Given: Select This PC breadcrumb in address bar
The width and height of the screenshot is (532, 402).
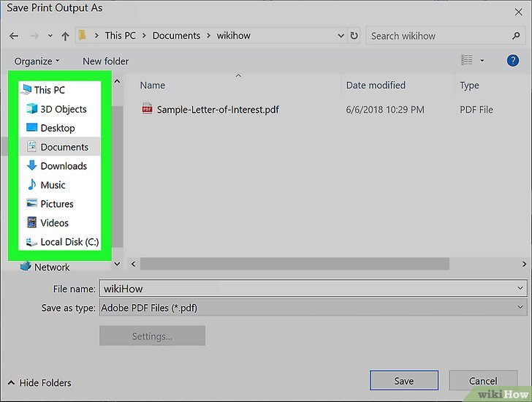Looking at the screenshot, I should (x=120, y=36).
